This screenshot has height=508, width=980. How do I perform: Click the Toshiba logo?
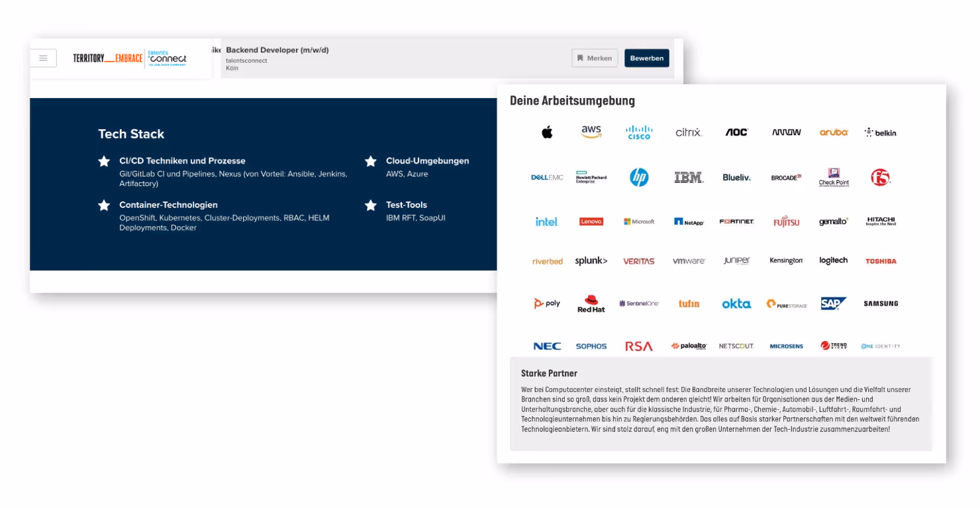881,262
